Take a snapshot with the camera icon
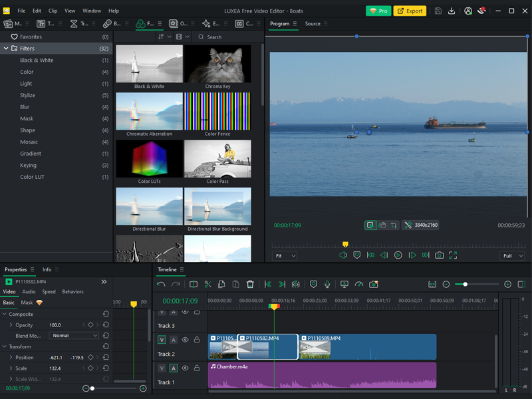 [x=374, y=284]
